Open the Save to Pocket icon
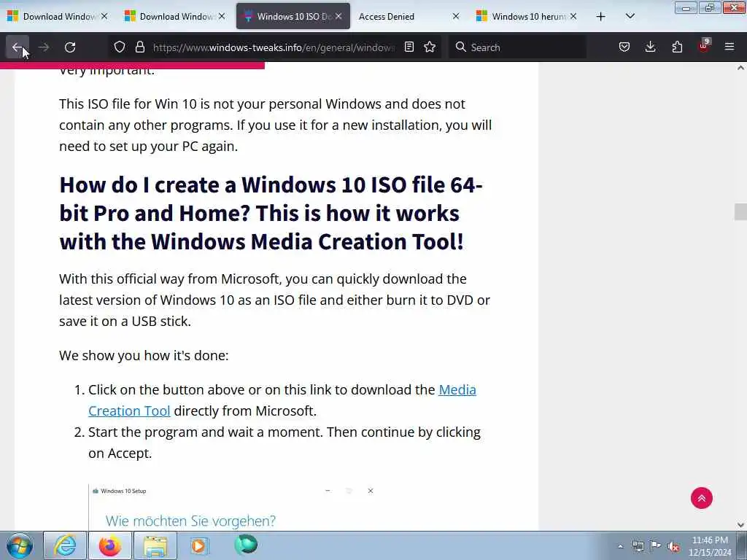The image size is (747, 560). (x=624, y=47)
